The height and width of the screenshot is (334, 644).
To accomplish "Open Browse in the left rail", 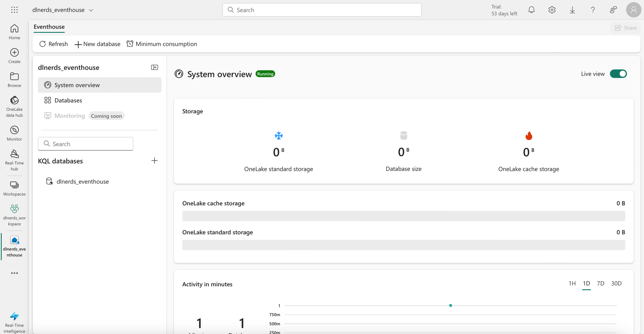I will [x=14, y=80].
